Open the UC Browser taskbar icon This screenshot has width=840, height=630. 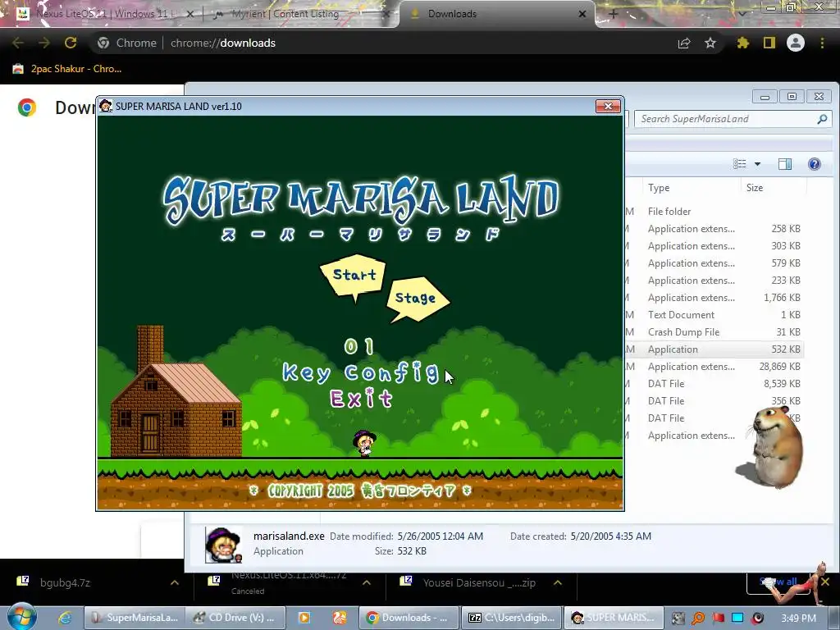click(x=340, y=618)
